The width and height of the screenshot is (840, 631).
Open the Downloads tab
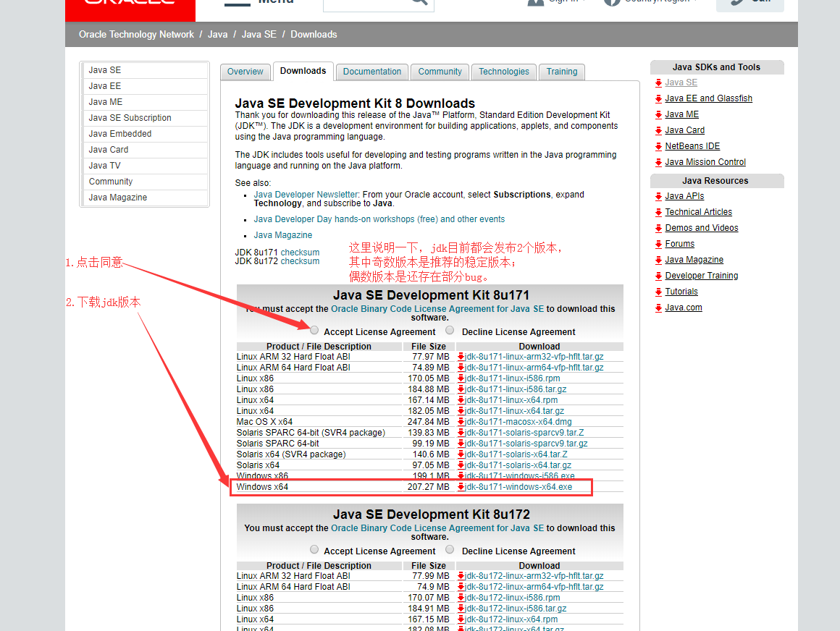(303, 71)
